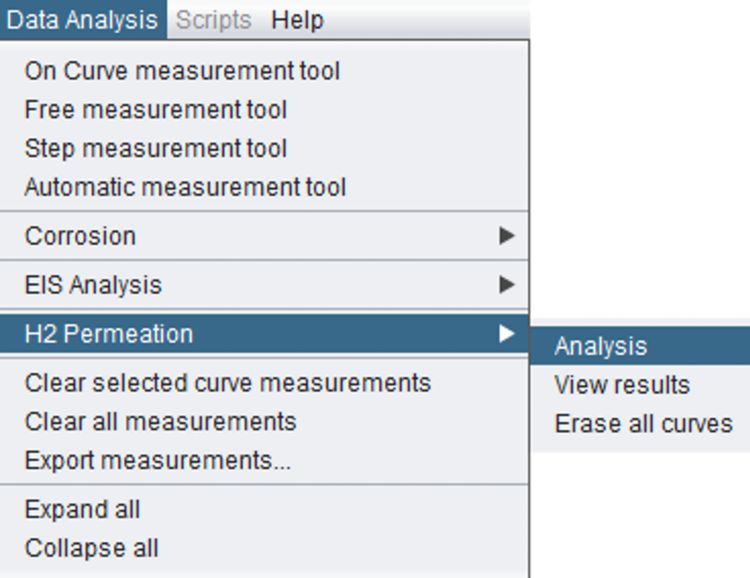This screenshot has width=750, height=578.
Task: Choose View results option
Action: (622, 385)
